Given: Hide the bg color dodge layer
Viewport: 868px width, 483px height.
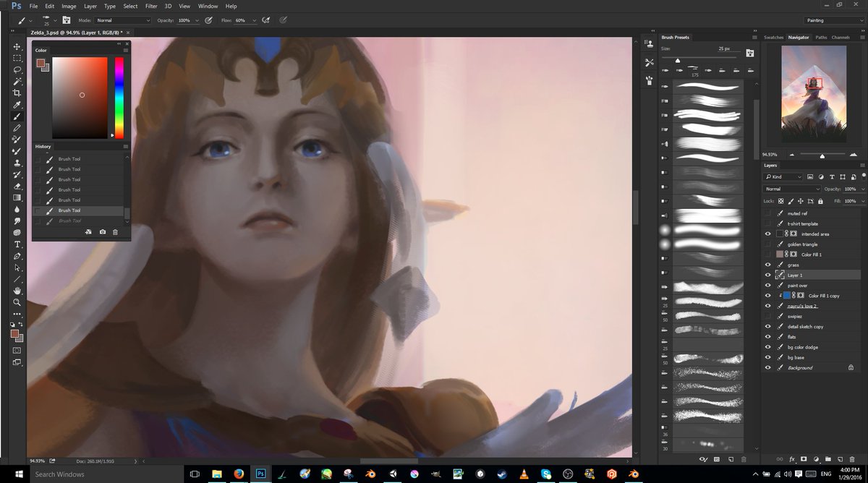Looking at the screenshot, I should tap(768, 347).
